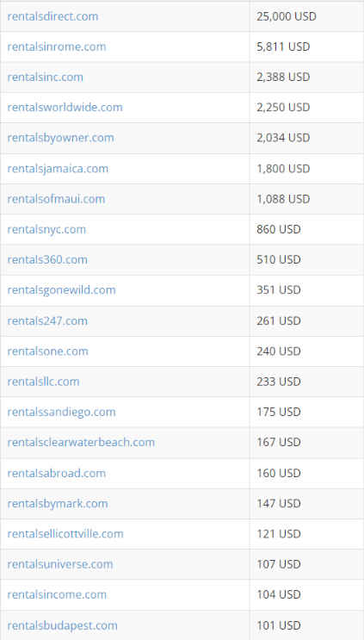364x640 pixels.
Task: Select rentalsllc.com domain
Action: click(43, 382)
